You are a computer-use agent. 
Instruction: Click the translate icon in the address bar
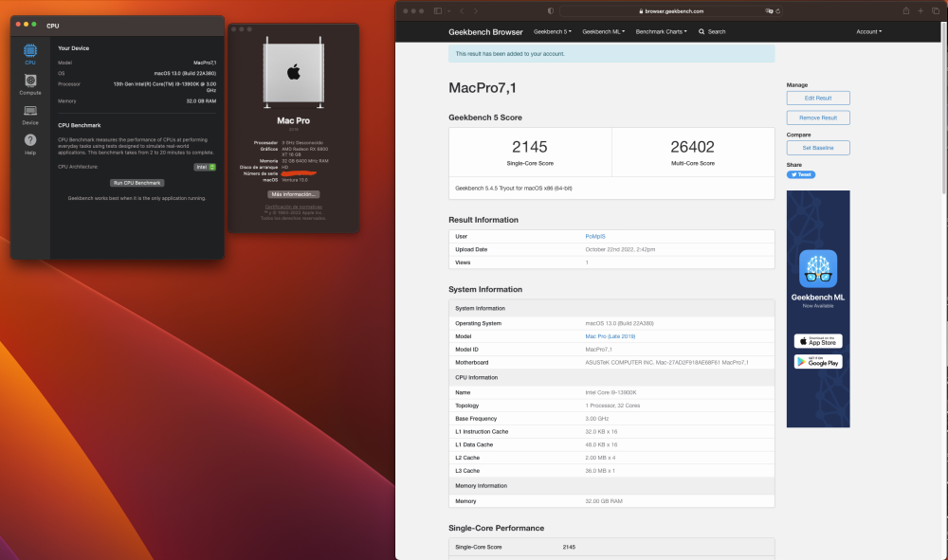769,10
